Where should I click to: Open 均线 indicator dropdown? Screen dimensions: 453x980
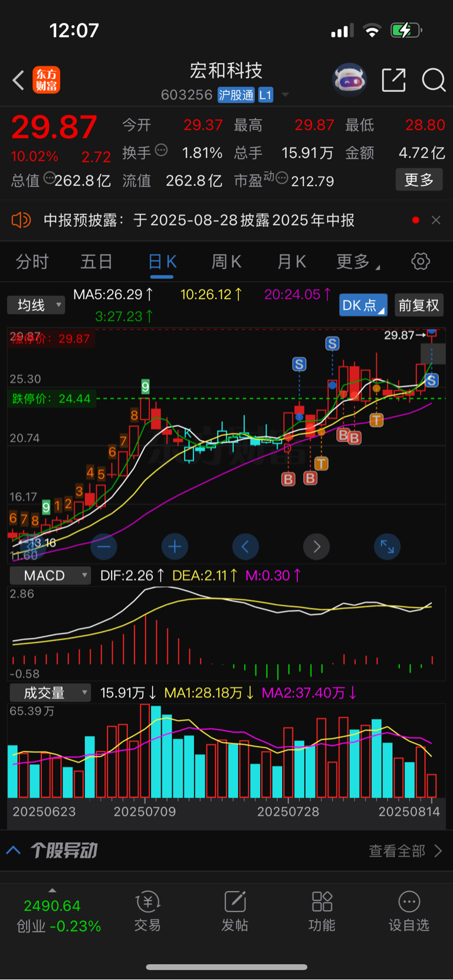36,305
